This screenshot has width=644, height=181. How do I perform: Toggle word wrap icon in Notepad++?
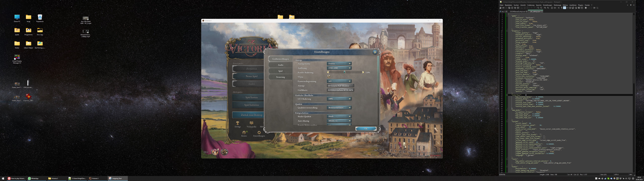click(559, 8)
